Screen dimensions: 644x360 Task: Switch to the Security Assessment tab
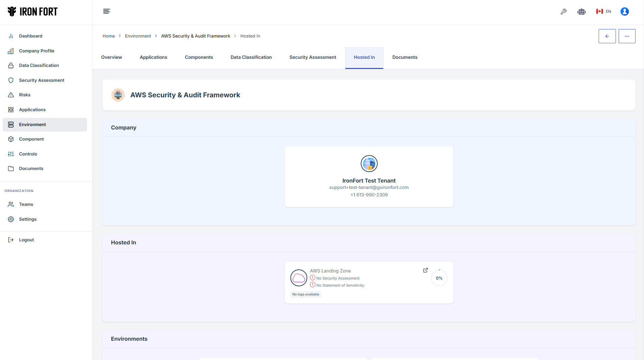pos(313,57)
